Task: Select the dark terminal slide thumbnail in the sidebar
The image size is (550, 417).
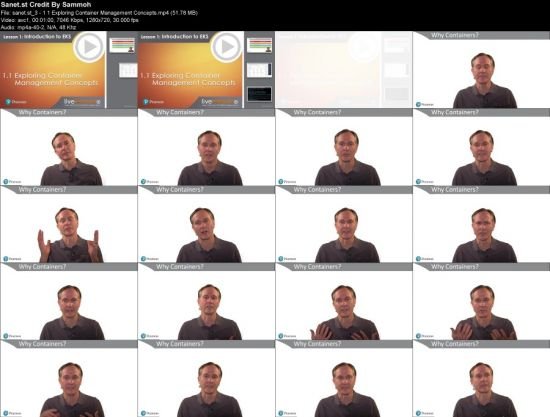Action: click(x=260, y=94)
